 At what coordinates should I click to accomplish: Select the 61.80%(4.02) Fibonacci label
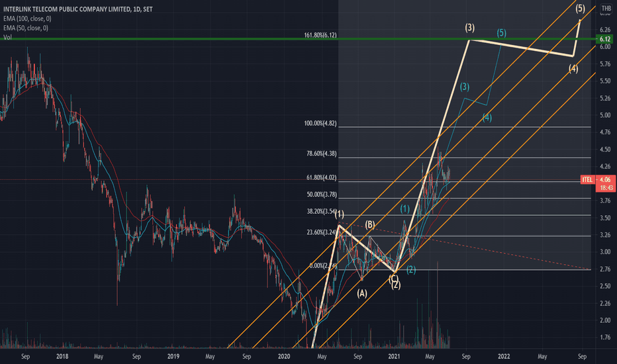(322, 177)
